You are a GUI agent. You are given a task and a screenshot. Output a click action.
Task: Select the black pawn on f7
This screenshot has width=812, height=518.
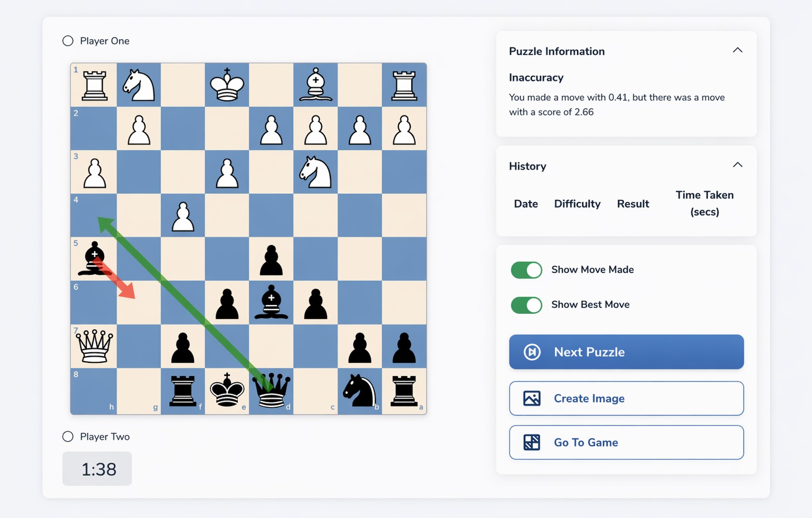tap(183, 346)
